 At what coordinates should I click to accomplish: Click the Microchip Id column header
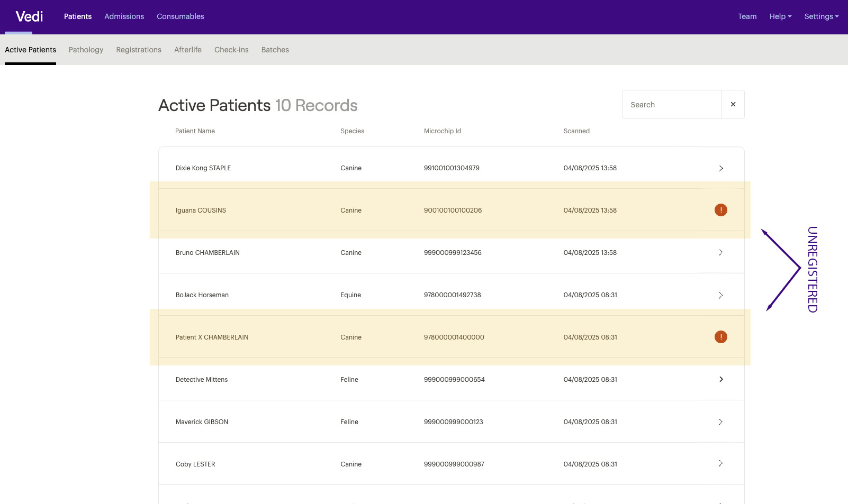pos(442,131)
